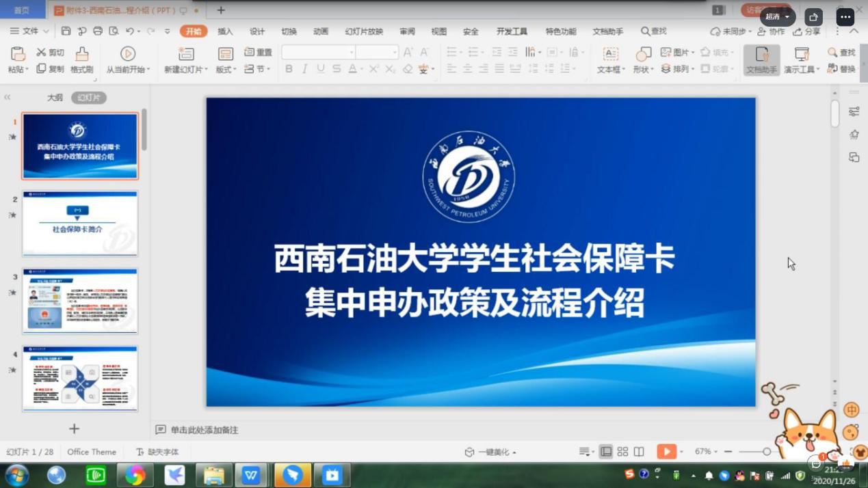Click the Share (分享) button
Image resolution: width=868 pixels, height=488 pixels.
pos(806,31)
